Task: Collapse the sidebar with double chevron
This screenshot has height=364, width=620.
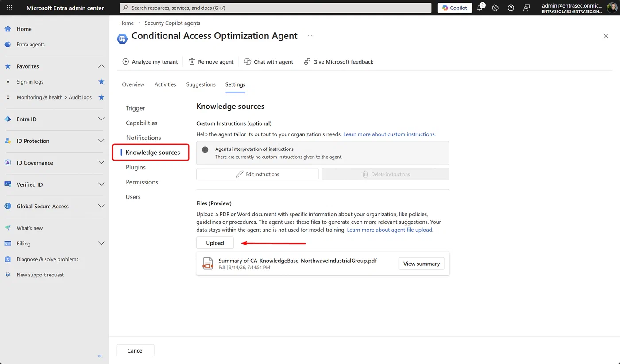Action: tap(100, 356)
